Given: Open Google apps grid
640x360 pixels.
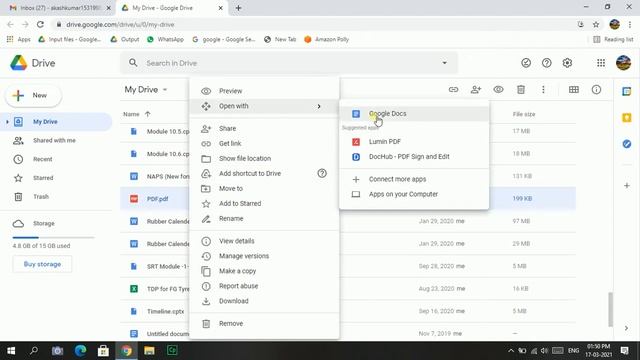Looking at the screenshot, I should (601, 63).
